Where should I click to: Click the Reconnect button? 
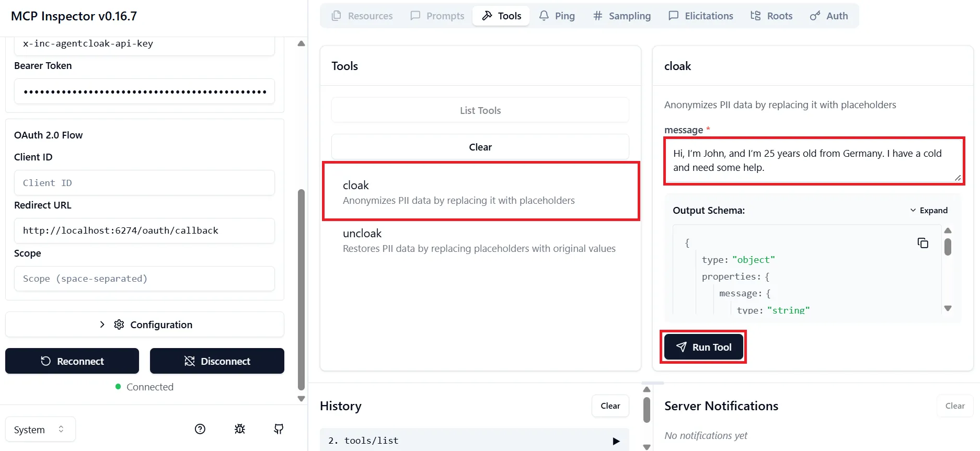(72, 361)
